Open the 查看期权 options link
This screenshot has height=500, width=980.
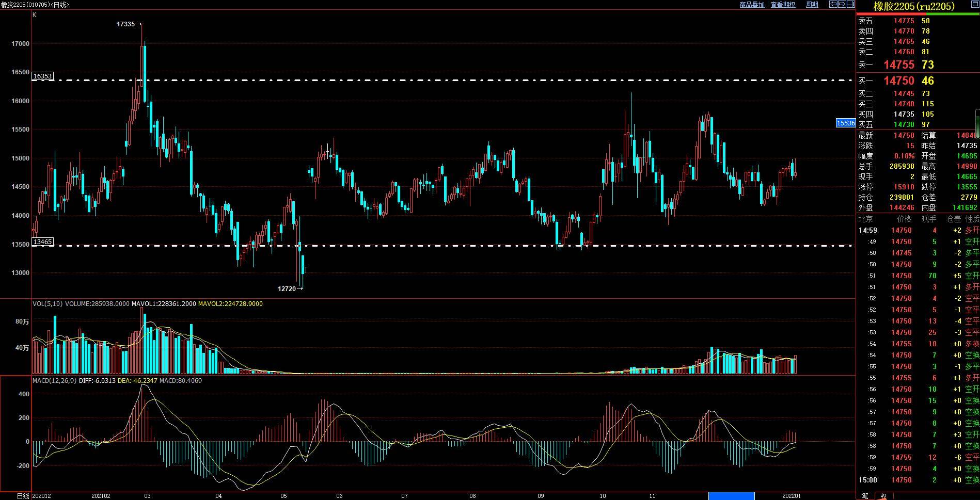coord(783,4)
